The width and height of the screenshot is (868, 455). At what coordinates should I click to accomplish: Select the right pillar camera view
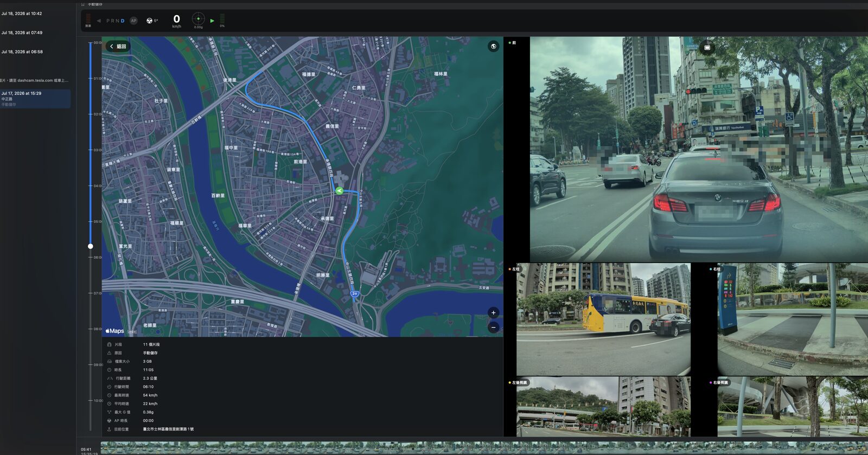click(x=793, y=319)
